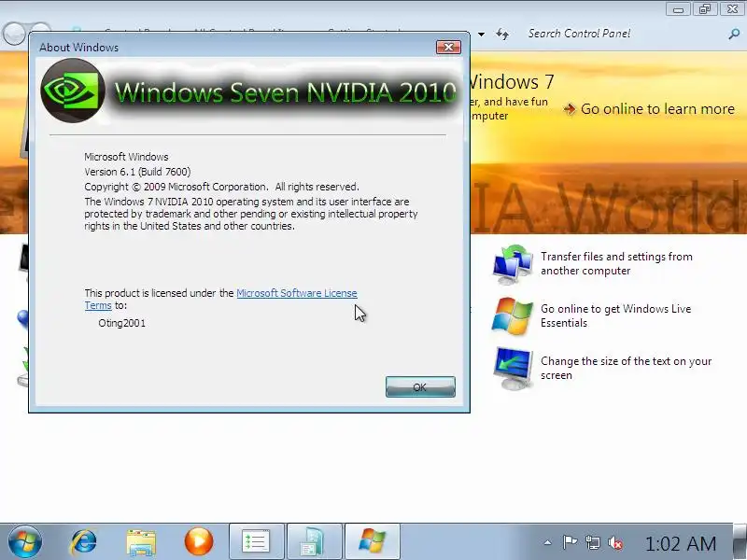Minimize the Control Panel window

679,8
